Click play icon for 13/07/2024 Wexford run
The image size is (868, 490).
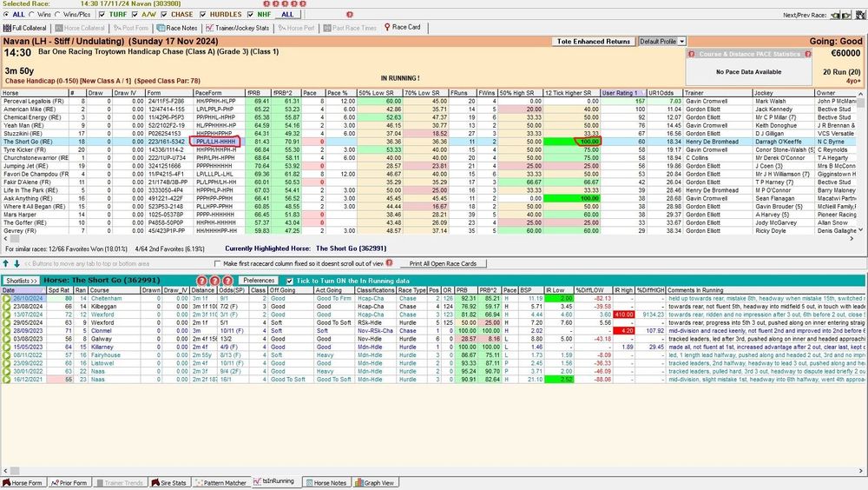tap(7, 315)
